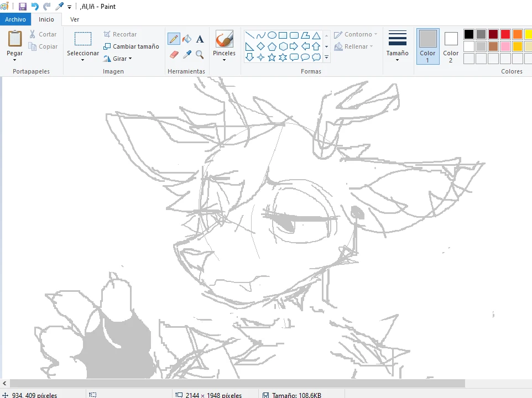This screenshot has width=532, height=398.
Task: Choose the Left arrow shape
Action: [x=305, y=46]
